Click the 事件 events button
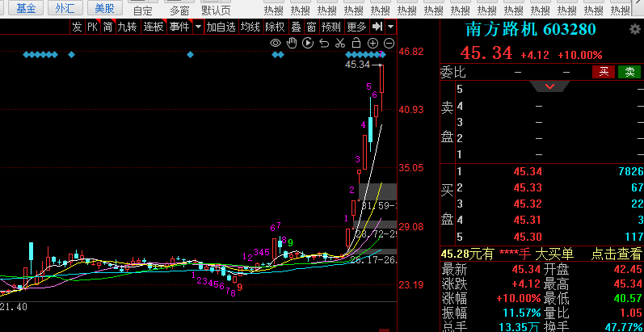 pyautogui.click(x=179, y=27)
